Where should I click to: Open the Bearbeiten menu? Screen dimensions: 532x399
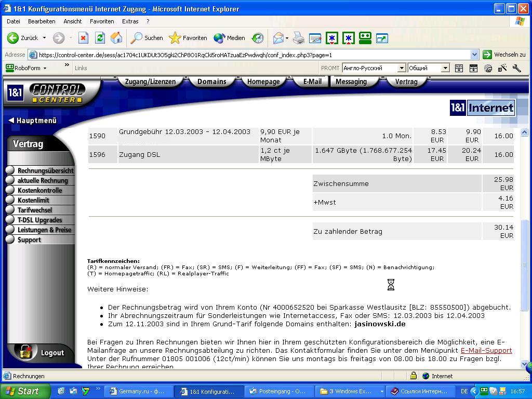42,21
